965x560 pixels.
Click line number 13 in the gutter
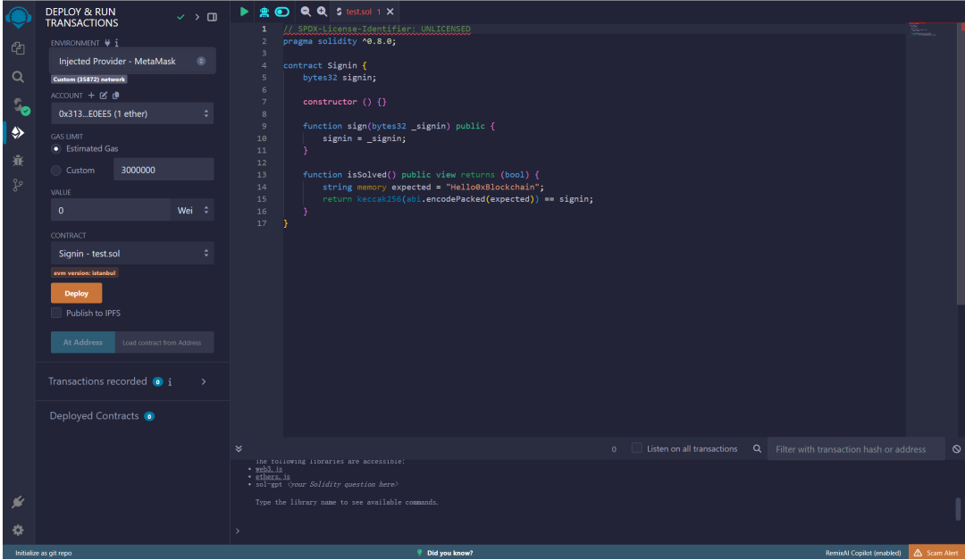(262, 175)
